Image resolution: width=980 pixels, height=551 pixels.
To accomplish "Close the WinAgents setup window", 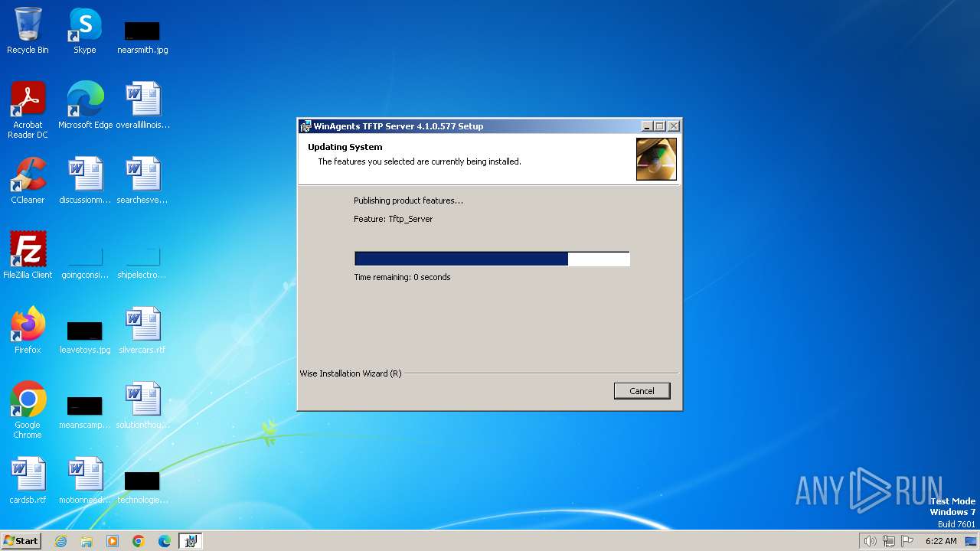I will click(674, 126).
